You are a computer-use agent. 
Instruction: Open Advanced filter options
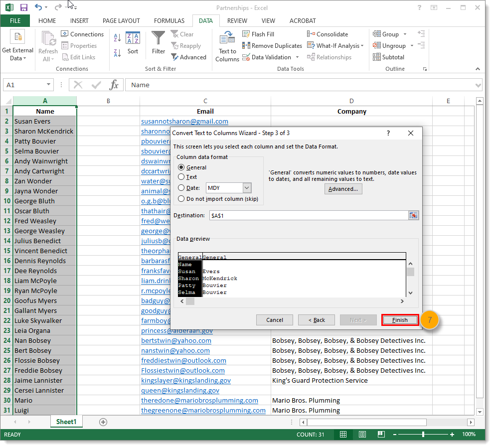[188, 57]
